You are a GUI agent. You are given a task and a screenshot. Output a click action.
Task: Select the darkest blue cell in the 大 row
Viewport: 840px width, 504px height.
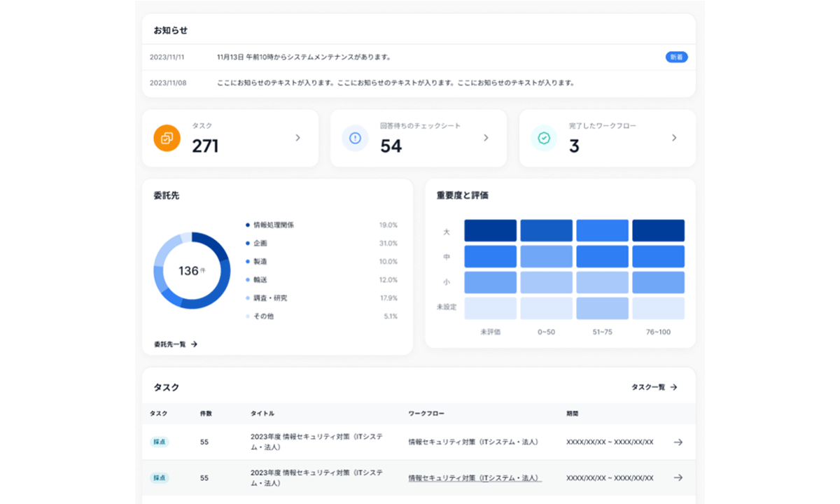[x=490, y=230]
